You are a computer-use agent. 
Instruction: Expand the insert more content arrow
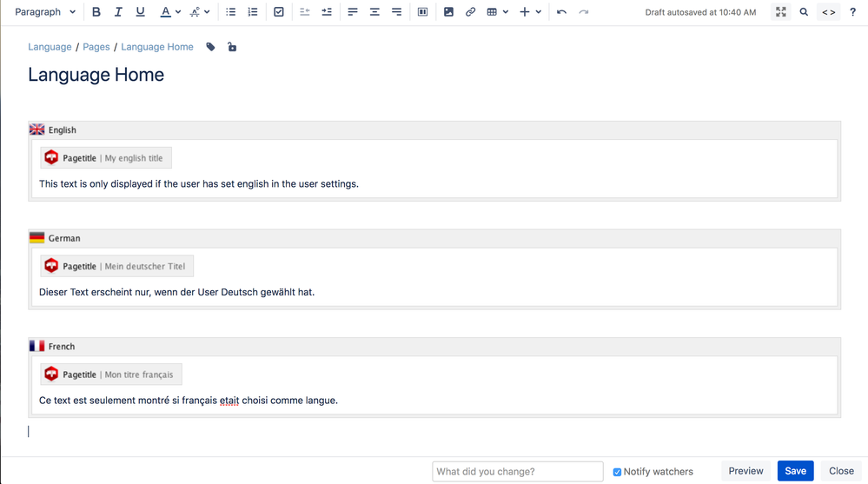point(538,11)
